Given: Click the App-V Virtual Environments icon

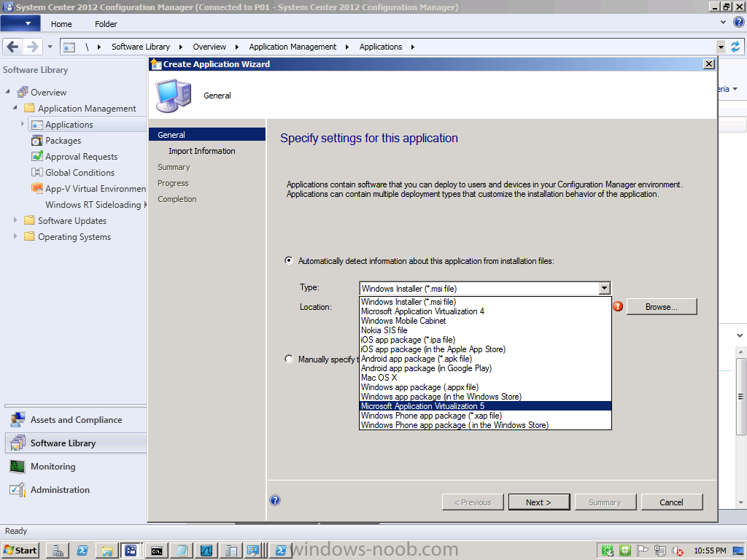Looking at the screenshot, I should point(37,188).
